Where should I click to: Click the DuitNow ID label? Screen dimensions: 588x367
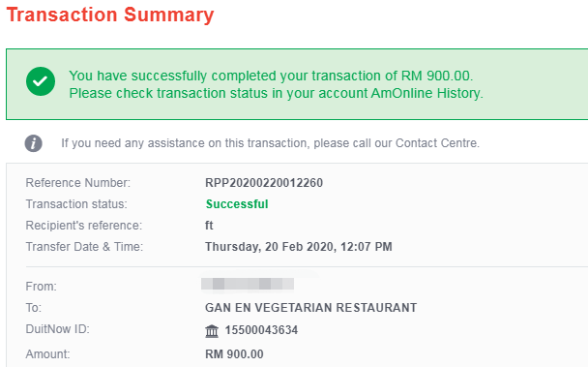click(57, 329)
